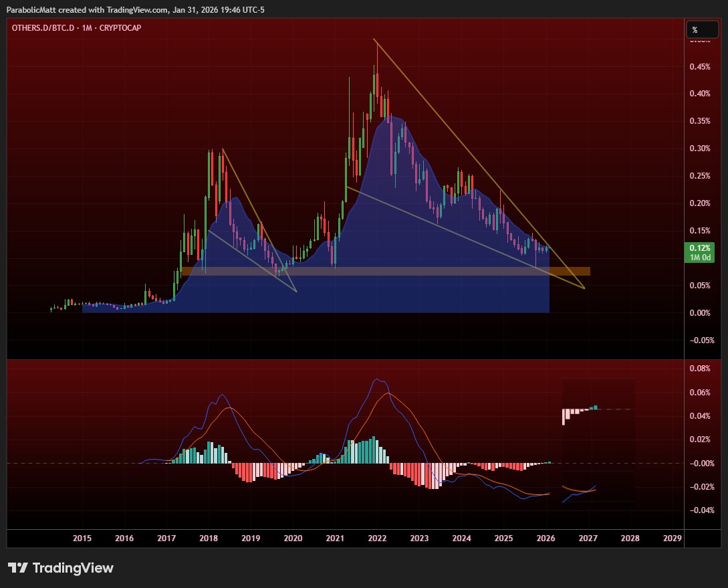The height and width of the screenshot is (588, 728).
Task: Select the 2027 year marker
Action: pyautogui.click(x=588, y=538)
